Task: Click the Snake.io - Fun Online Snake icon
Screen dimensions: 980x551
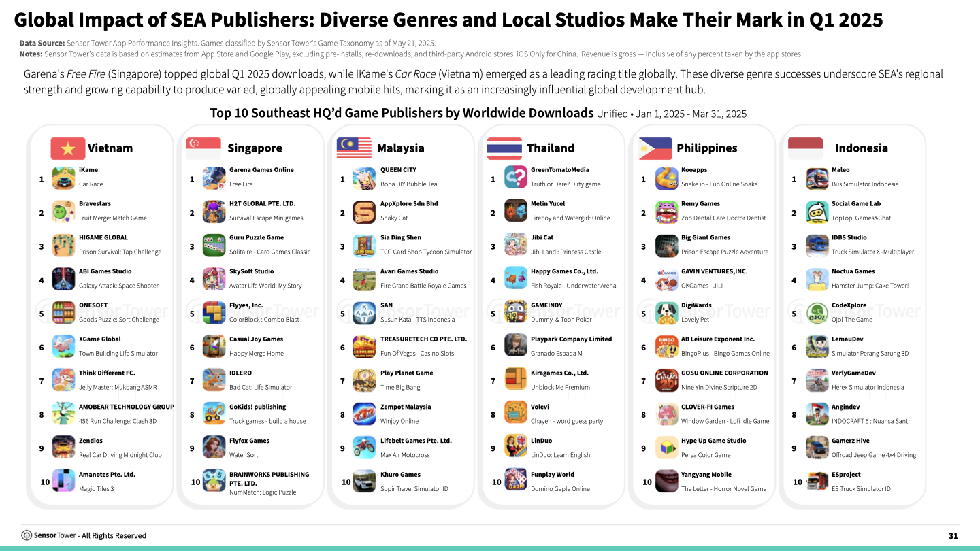Action: (x=667, y=178)
